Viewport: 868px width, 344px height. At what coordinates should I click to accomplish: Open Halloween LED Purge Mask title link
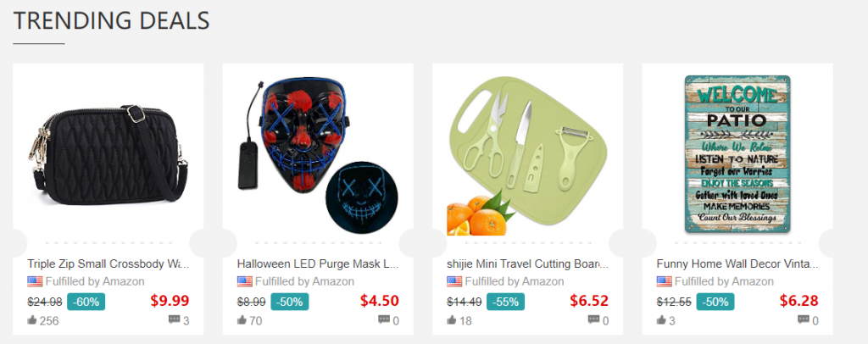click(x=319, y=264)
